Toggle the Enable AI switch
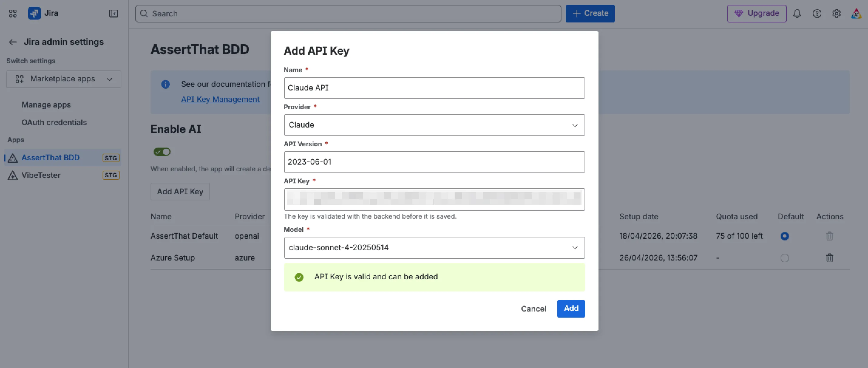This screenshot has height=368, width=868. 162,152
